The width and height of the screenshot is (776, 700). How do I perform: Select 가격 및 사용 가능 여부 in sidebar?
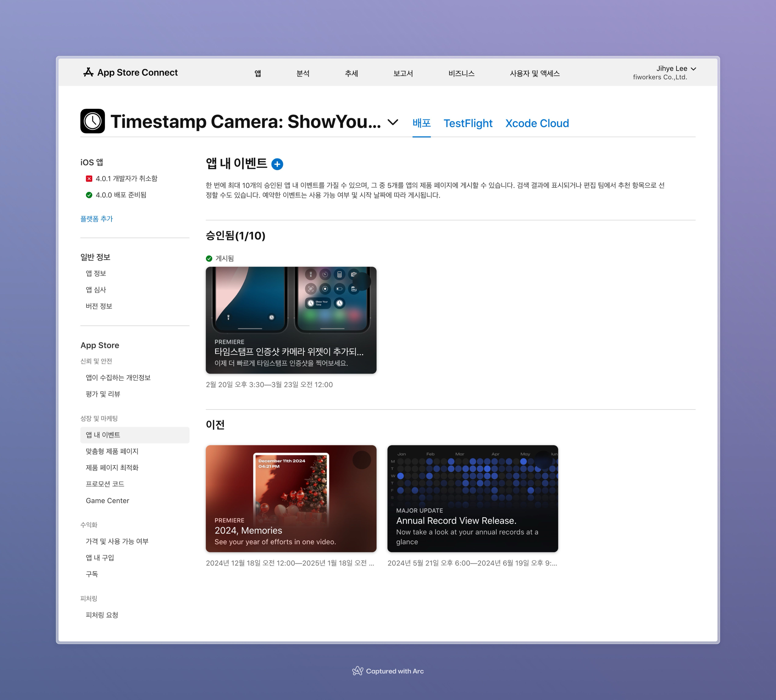[x=117, y=541]
